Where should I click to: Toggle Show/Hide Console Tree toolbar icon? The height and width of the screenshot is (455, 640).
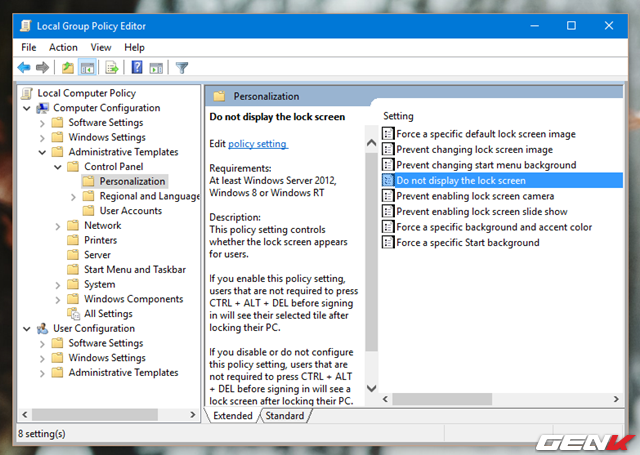tap(87, 68)
